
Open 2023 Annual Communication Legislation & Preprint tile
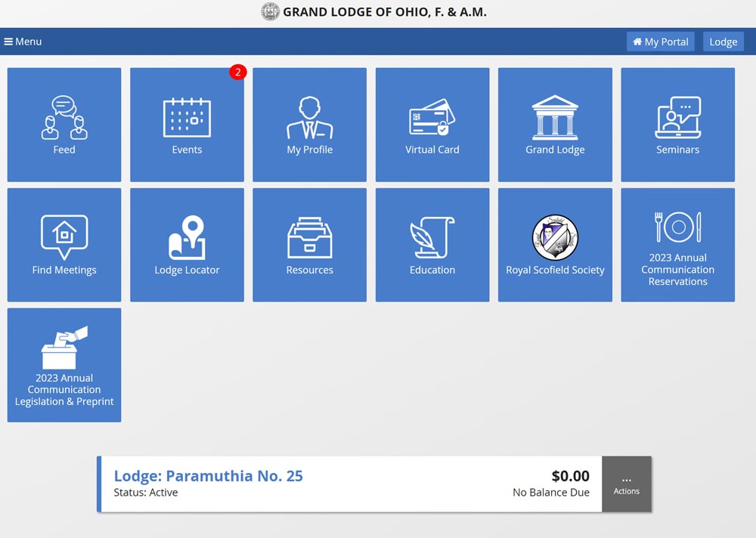tap(64, 365)
